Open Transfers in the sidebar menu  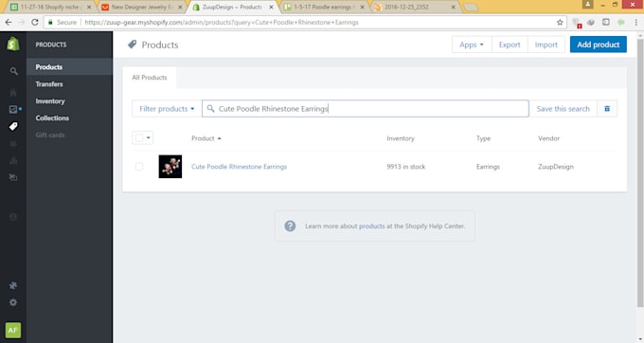pyautogui.click(x=49, y=83)
